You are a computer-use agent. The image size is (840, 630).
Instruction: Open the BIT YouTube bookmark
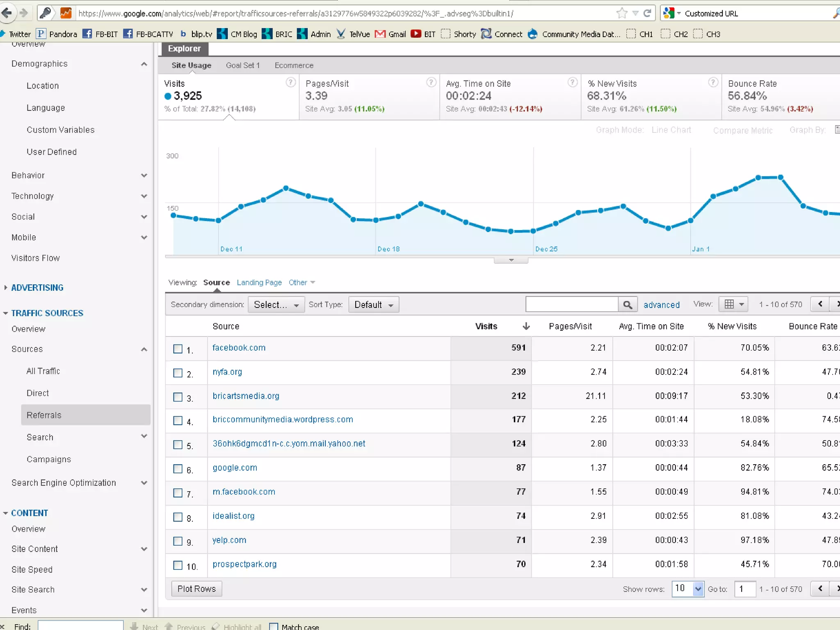click(x=423, y=34)
